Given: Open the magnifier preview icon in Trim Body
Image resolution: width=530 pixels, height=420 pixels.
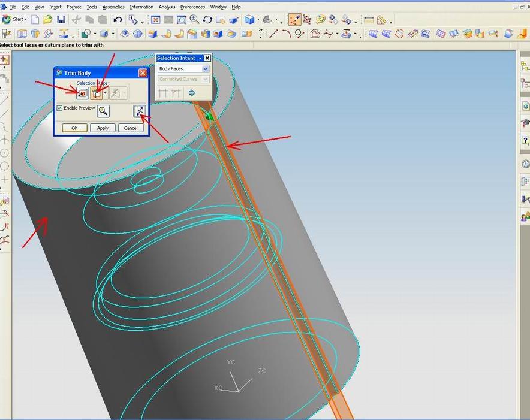Looking at the screenshot, I should coord(102,111).
